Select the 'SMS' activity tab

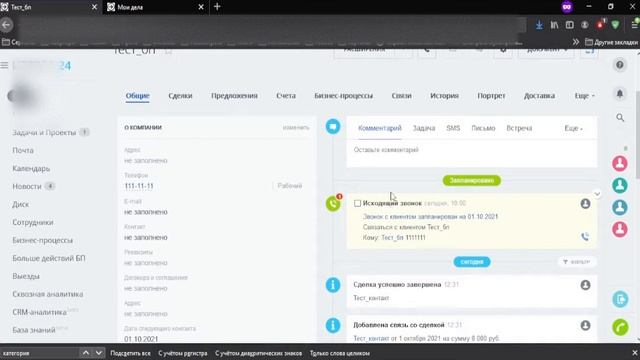point(453,128)
